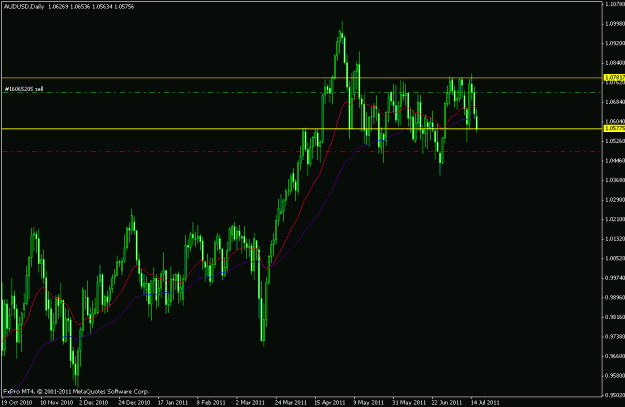Click the AUDUSD,Daily chart title text
Screen dimensions: 625x407
click(x=23, y=7)
